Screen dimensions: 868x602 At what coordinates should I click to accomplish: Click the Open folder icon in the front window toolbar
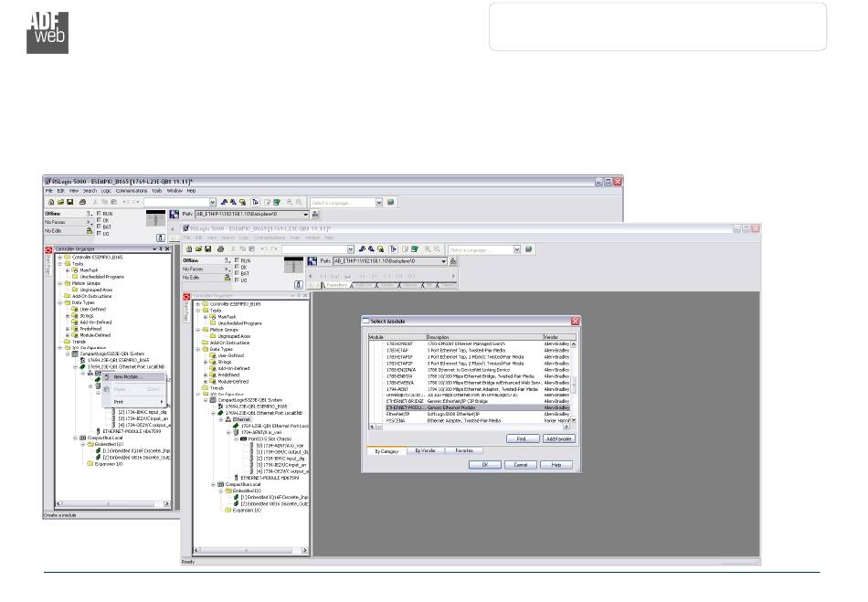197,248
